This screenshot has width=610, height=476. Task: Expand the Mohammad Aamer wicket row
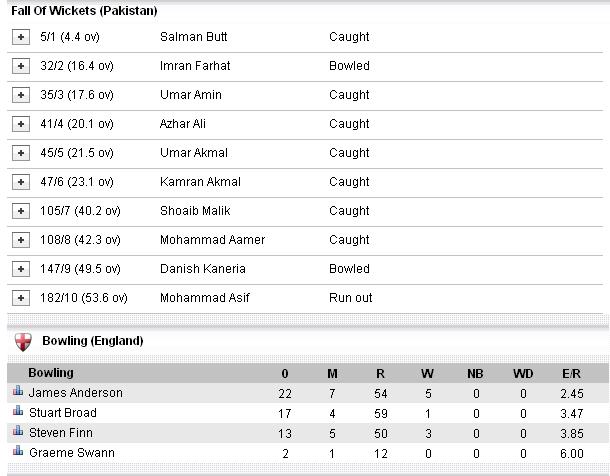(21, 240)
